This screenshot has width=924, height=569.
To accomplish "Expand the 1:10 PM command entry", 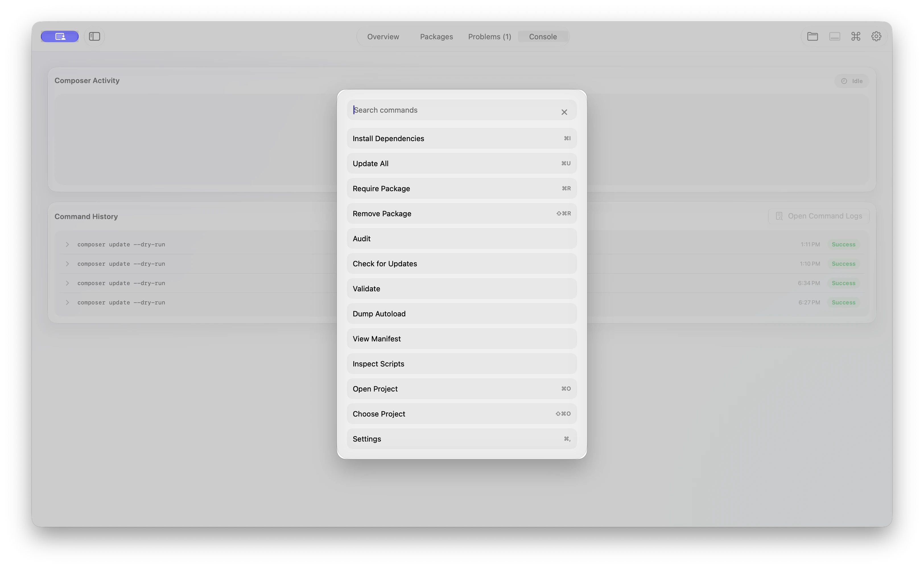I will coord(67,264).
